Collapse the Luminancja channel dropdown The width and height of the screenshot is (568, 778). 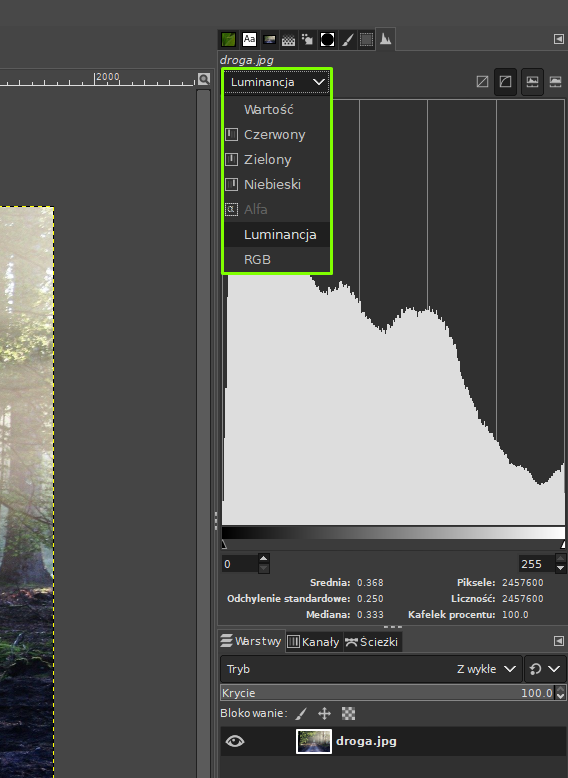[x=276, y=82]
